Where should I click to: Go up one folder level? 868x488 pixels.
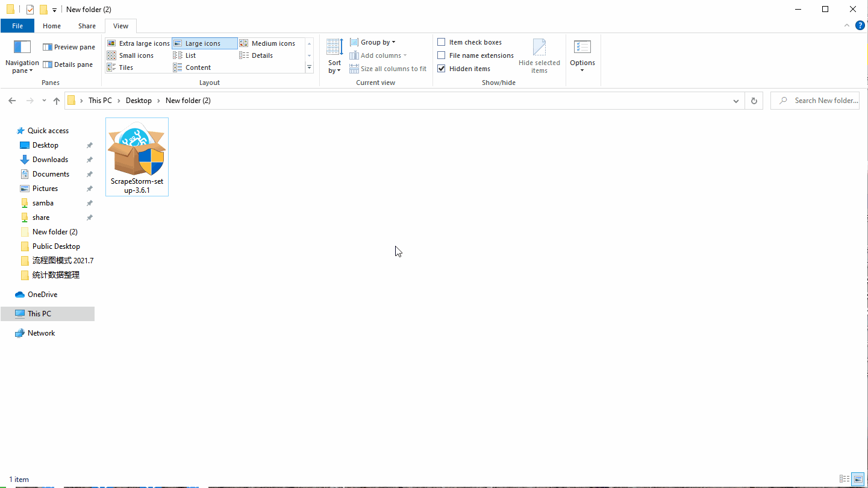(x=57, y=101)
